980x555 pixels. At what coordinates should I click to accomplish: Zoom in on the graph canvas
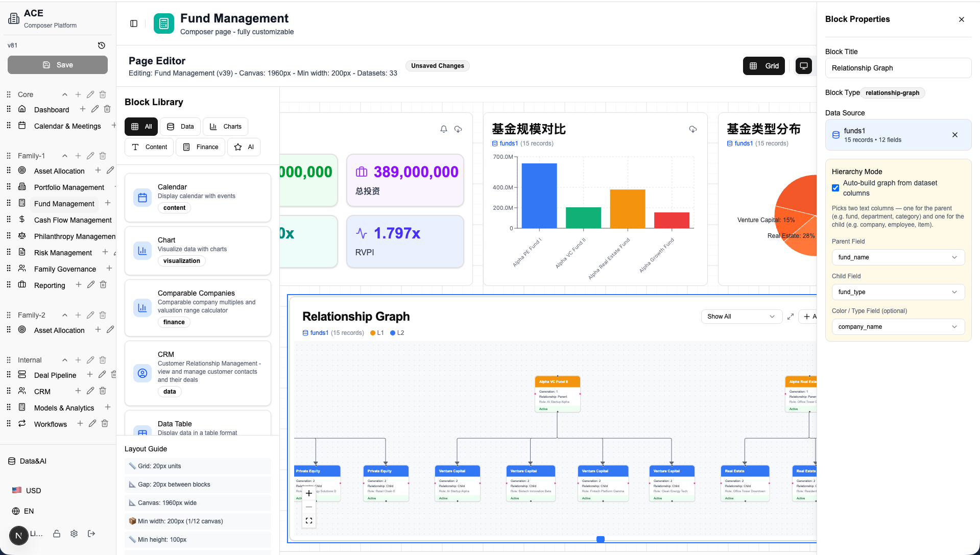pos(309,493)
